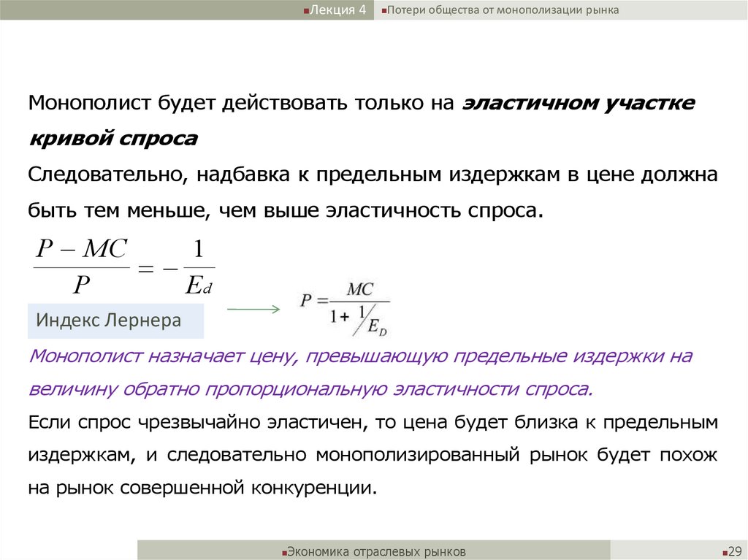
Task: Click the 'Индекс Лернера' label box
Action: tap(115, 321)
